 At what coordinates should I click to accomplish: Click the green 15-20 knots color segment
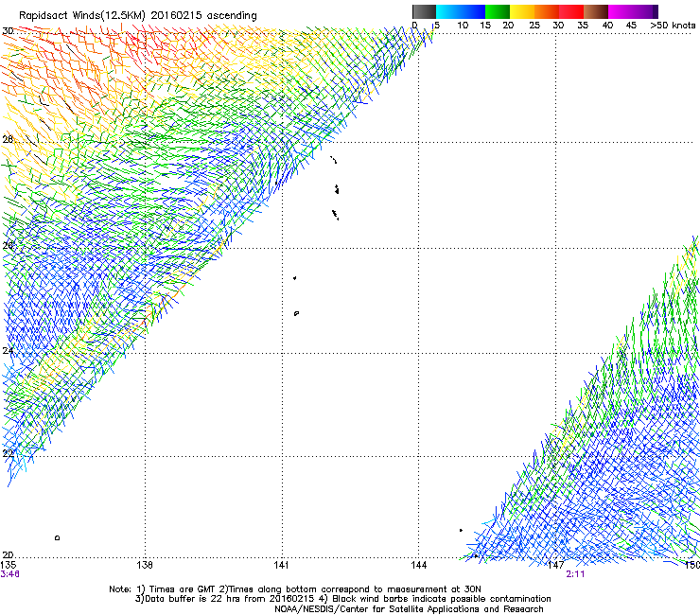point(498,11)
